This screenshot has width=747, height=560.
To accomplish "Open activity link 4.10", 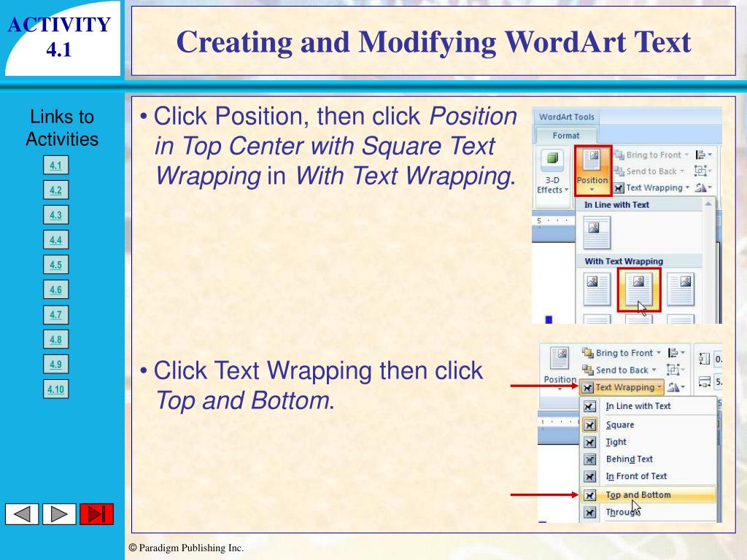I will pos(55,389).
